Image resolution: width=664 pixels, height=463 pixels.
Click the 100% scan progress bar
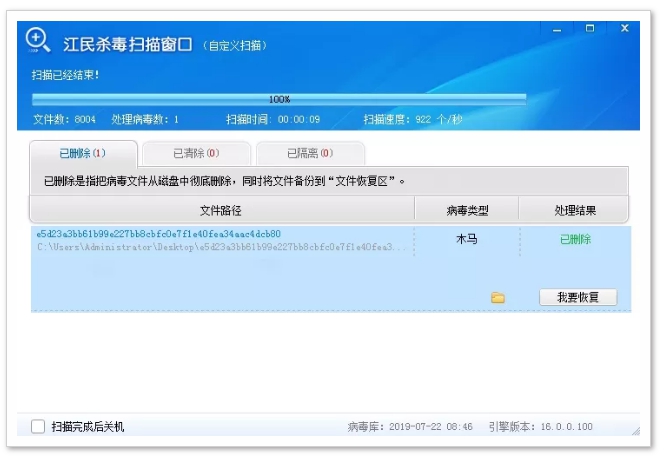coord(279,99)
